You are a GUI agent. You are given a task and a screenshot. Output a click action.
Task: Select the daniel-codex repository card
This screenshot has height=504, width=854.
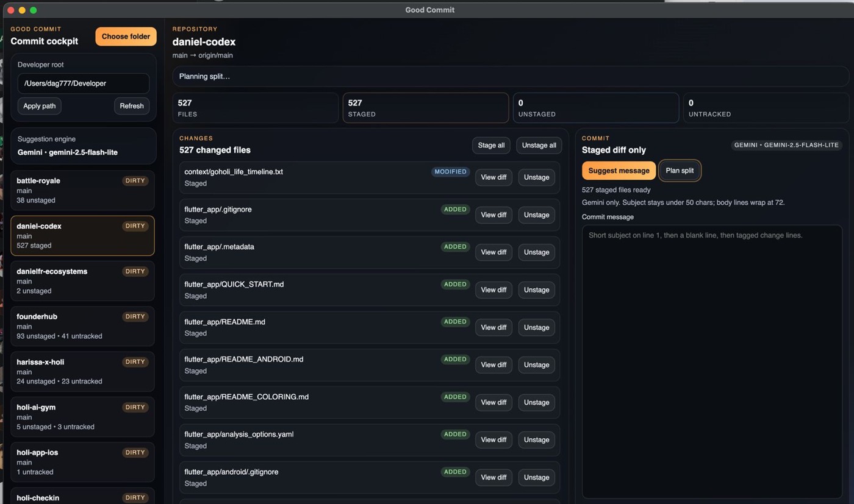click(x=83, y=235)
